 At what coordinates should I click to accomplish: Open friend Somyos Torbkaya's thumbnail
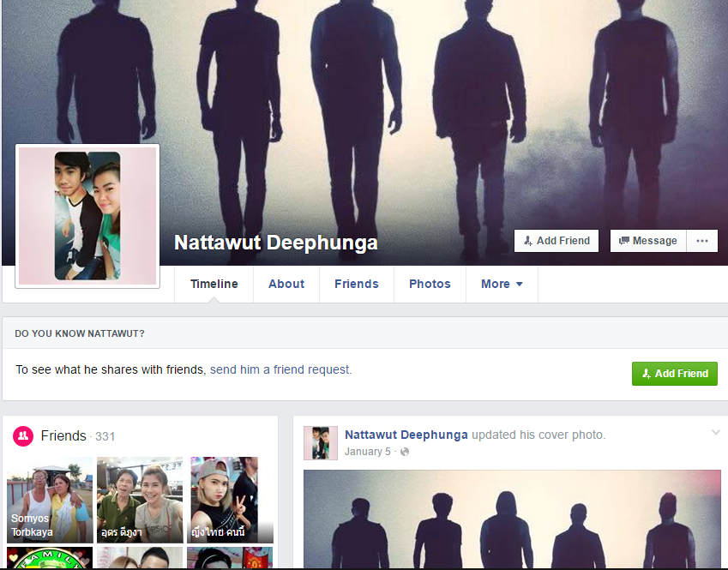[50, 500]
